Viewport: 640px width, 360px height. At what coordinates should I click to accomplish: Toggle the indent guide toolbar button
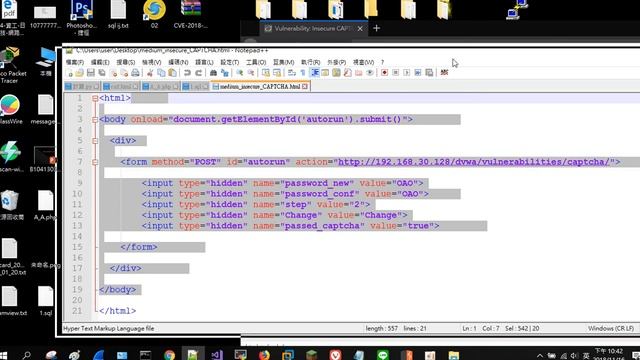(x=314, y=73)
